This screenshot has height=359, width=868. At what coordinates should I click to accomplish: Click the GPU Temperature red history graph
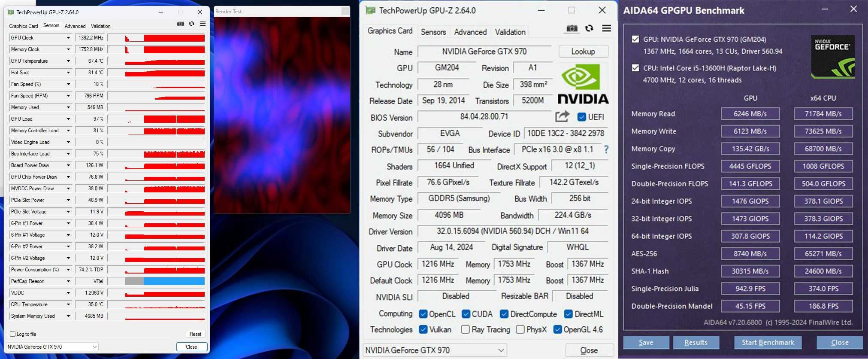click(156, 61)
